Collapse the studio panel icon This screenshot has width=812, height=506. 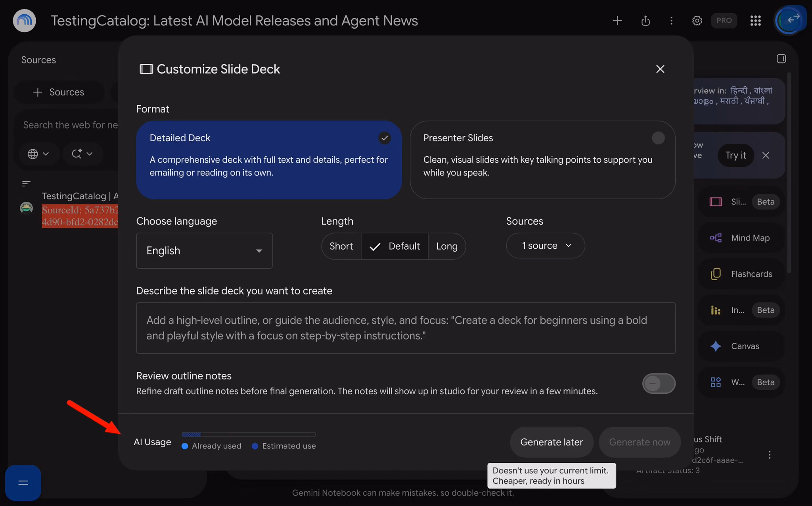coord(781,59)
